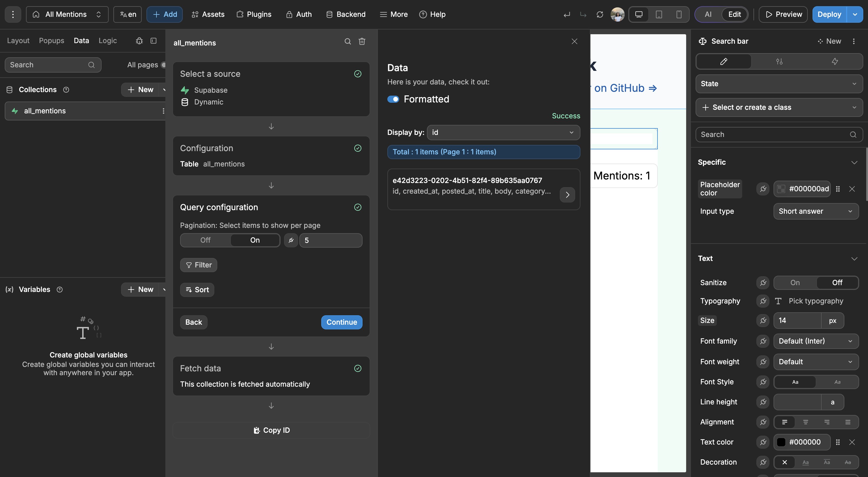
Task: Open the debug bug icon in left panel
Action: point(139,41)
